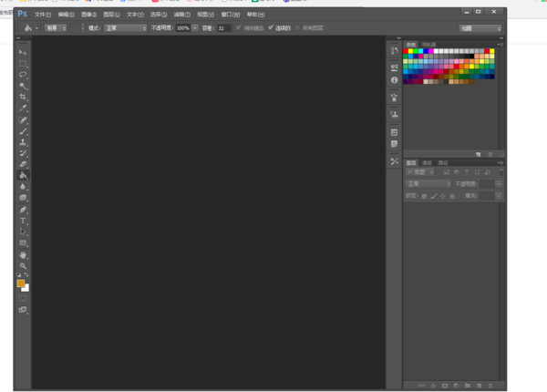Toggle Quick Mask mode

23,298
